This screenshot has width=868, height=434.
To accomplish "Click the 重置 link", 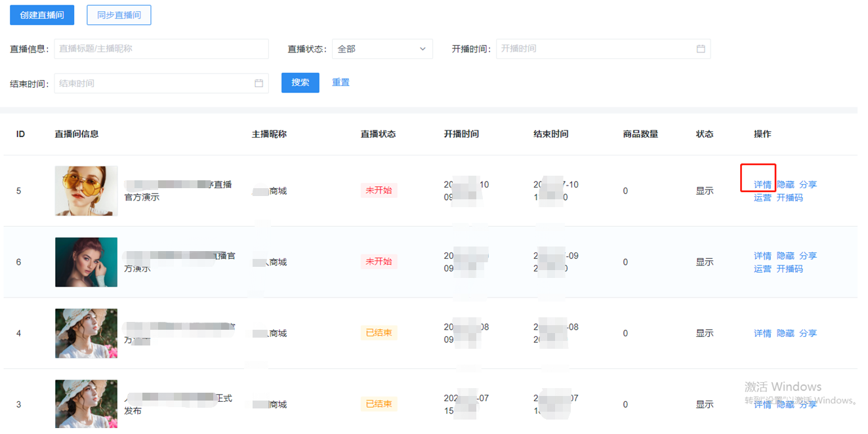I will tap(341, 83).
